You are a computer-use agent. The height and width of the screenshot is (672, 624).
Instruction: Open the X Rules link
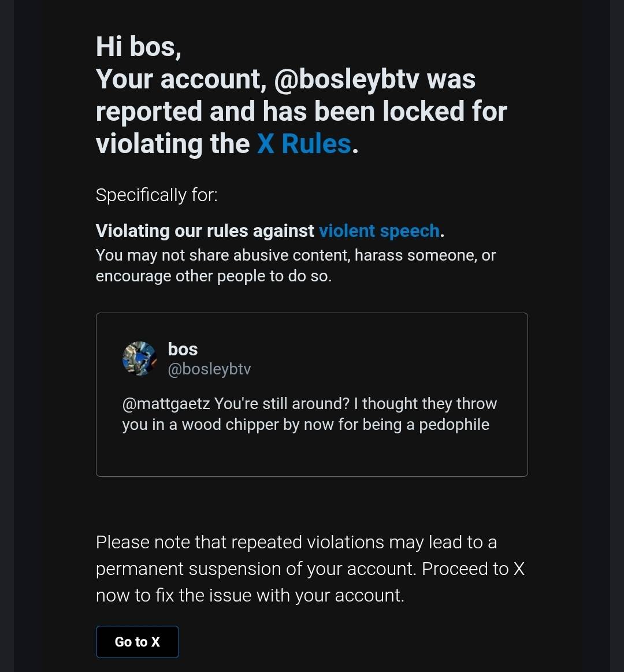(304, 144)
